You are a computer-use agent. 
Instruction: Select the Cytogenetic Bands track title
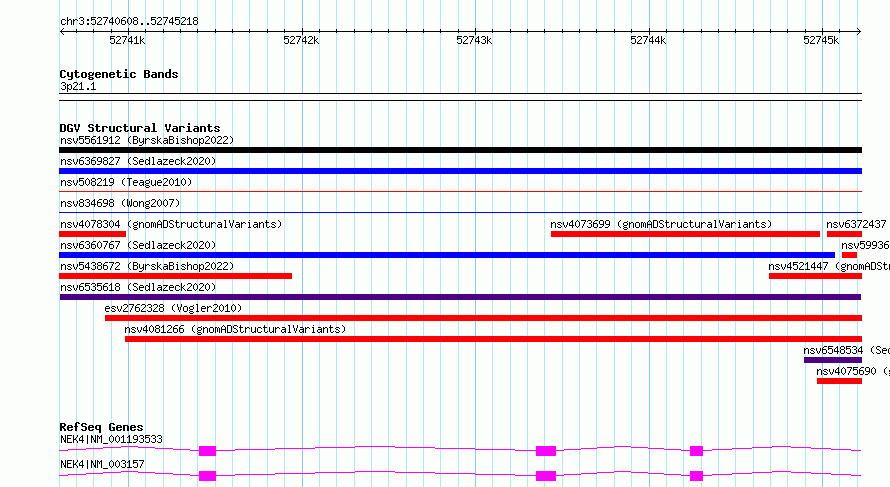pos(119,74)
